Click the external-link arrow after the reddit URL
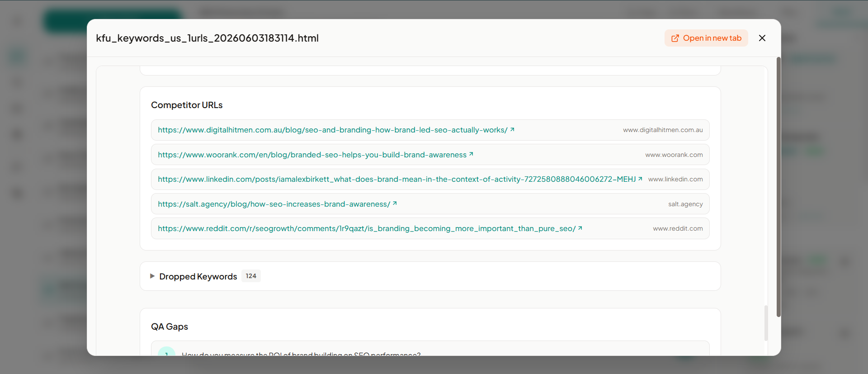The image size is (868, 374). [x=580, y=228]
